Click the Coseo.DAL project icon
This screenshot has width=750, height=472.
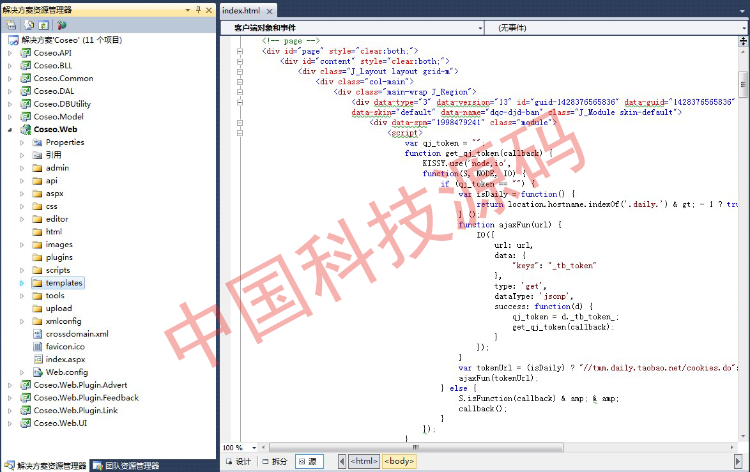(x=26, y=91)
